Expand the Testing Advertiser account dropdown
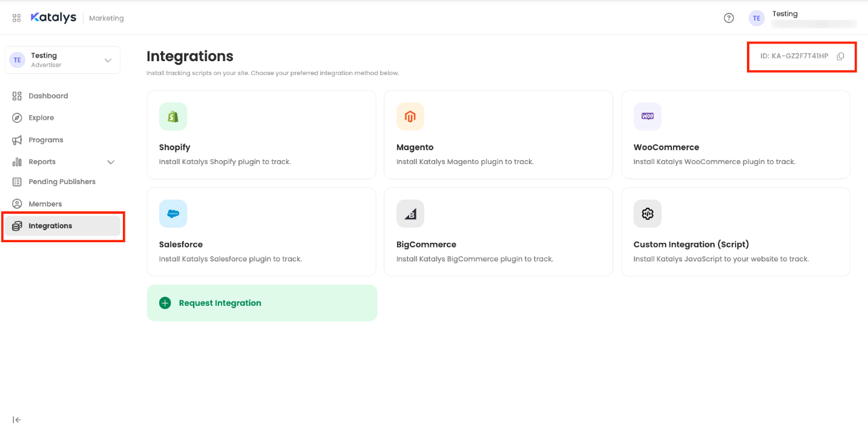The image size is (868, 436). click(x=108, y=60)
